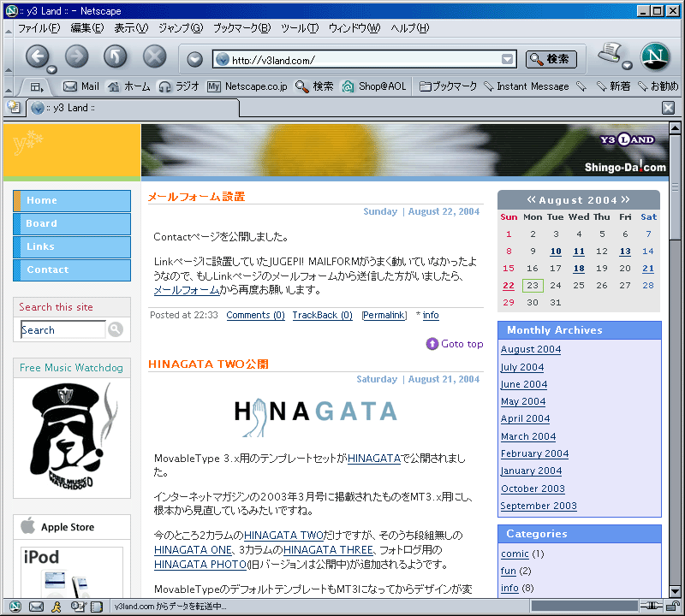Close the current tab with the X
Image resolution: width=685 pixels, height=616 pixels.
click(x=668, y=108)
